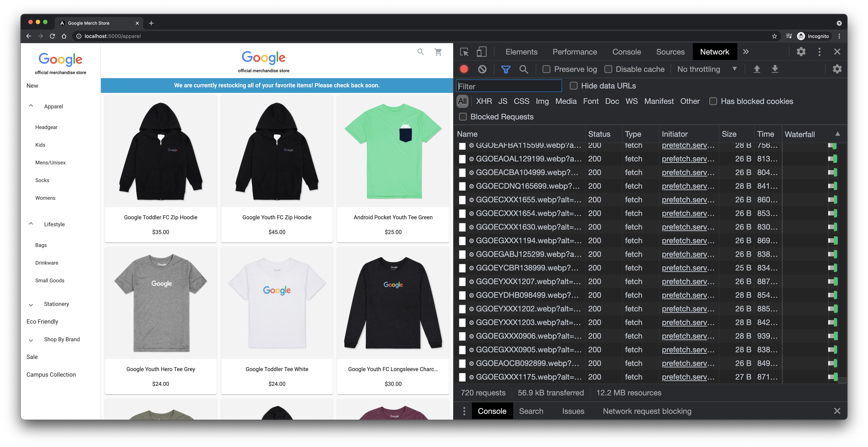Check Has blocked cookies
The image size is (868, 447).
(x=713, y=101)
